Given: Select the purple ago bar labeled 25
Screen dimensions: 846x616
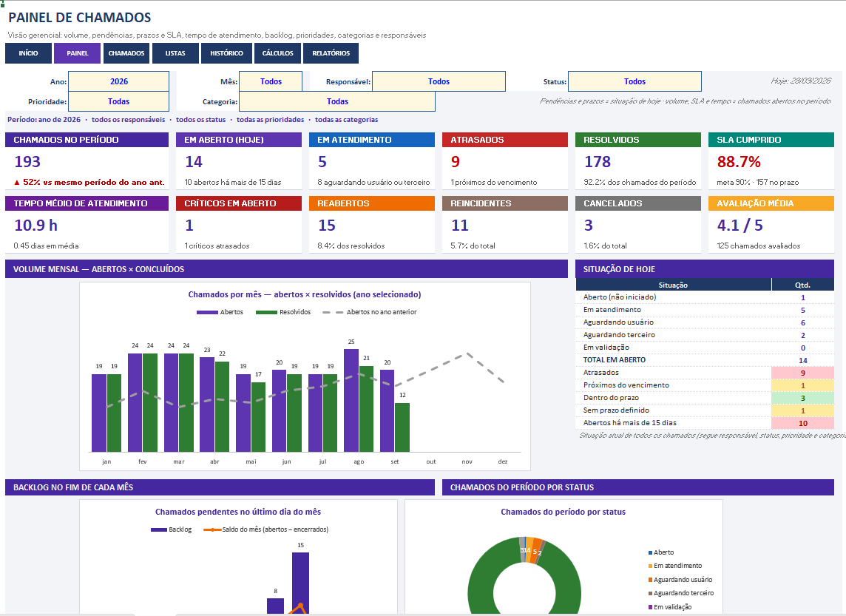Looking at the screenshot, I should tap(351, 400).
